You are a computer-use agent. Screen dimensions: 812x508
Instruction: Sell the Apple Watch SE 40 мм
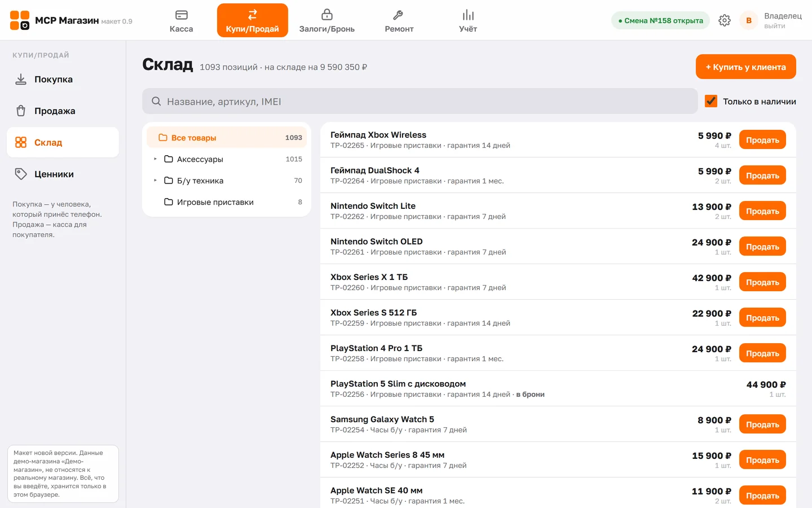(762, 496)
